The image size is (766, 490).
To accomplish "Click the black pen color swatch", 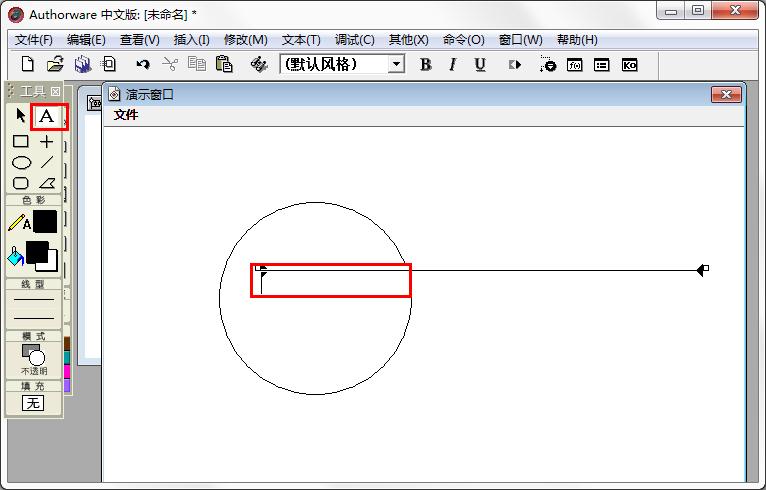I will point(45,222).
